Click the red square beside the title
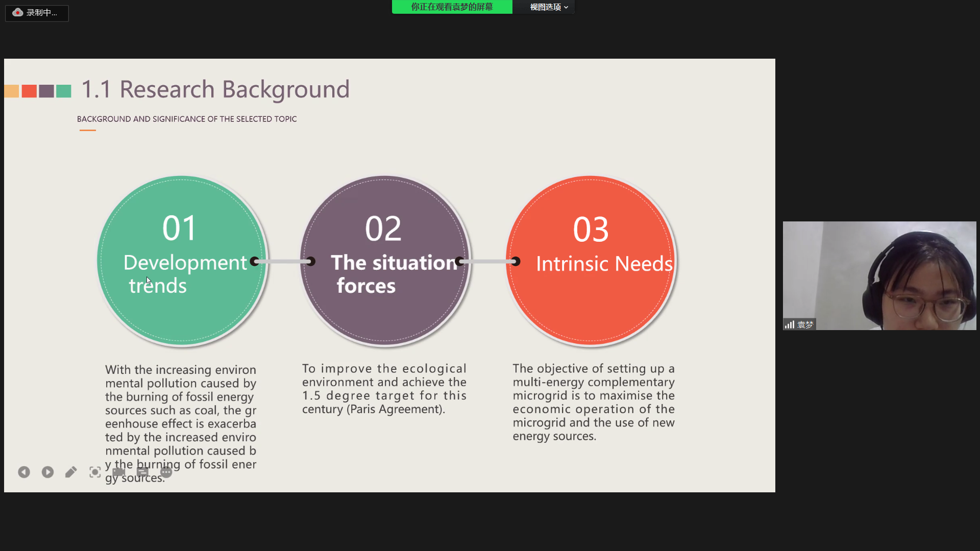 (x=29, y=91)
